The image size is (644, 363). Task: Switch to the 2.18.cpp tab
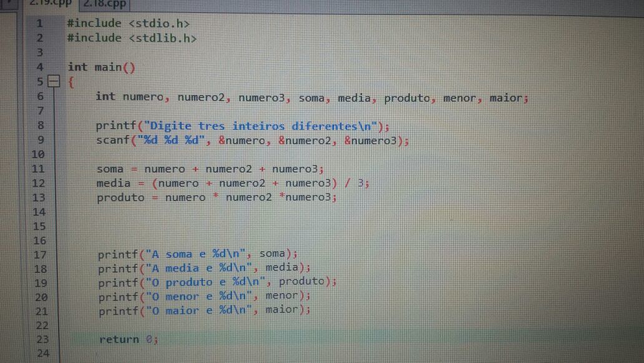(x=104, y=4)
